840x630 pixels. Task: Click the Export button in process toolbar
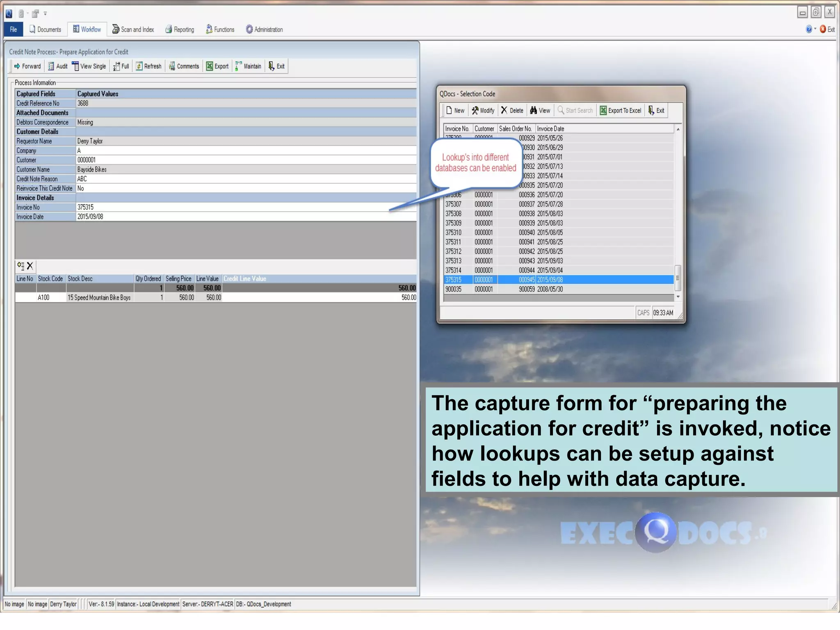tap(217, 66)
